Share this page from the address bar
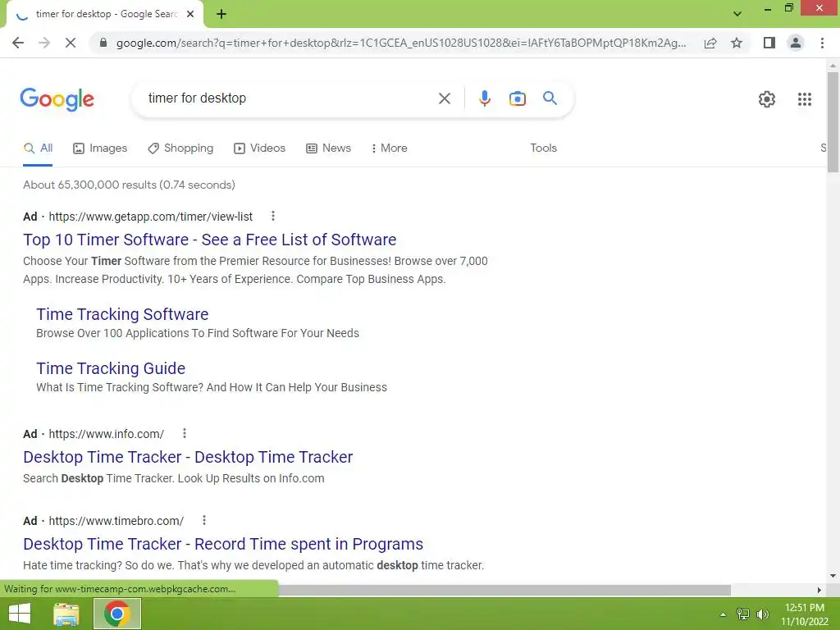The width and height of the screenshot is (840, 630). tap(710, 43)
